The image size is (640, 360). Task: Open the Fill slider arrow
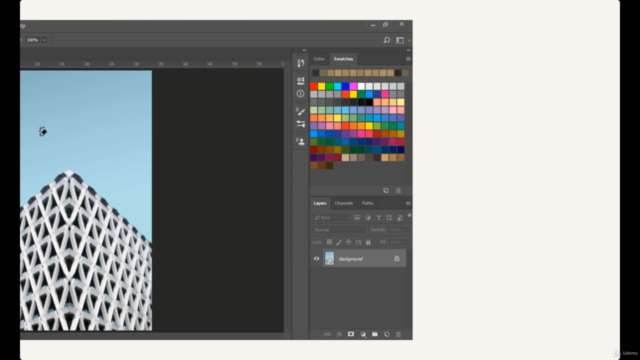407,242
